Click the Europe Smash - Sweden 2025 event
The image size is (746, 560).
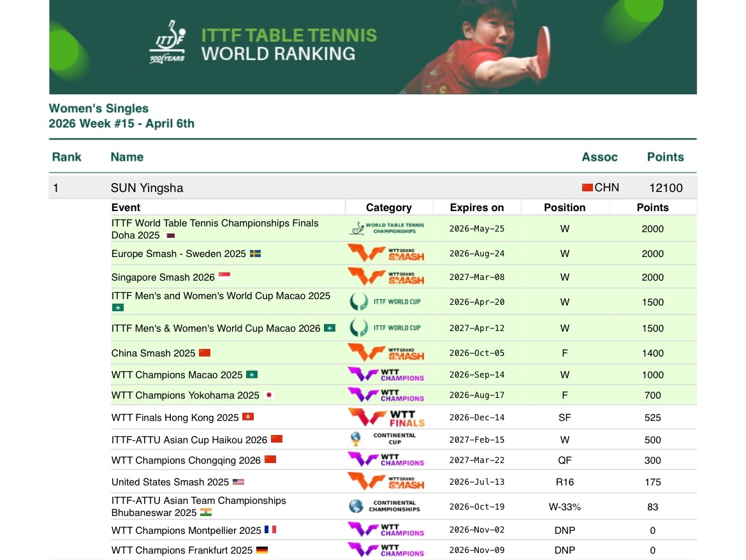[x=179, y=254]
